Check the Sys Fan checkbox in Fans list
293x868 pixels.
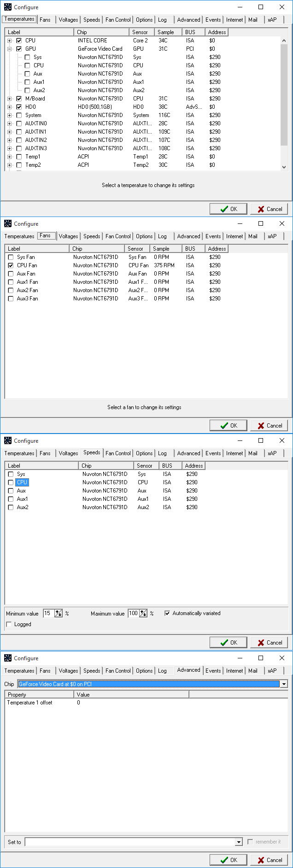(x=11, y=257)
